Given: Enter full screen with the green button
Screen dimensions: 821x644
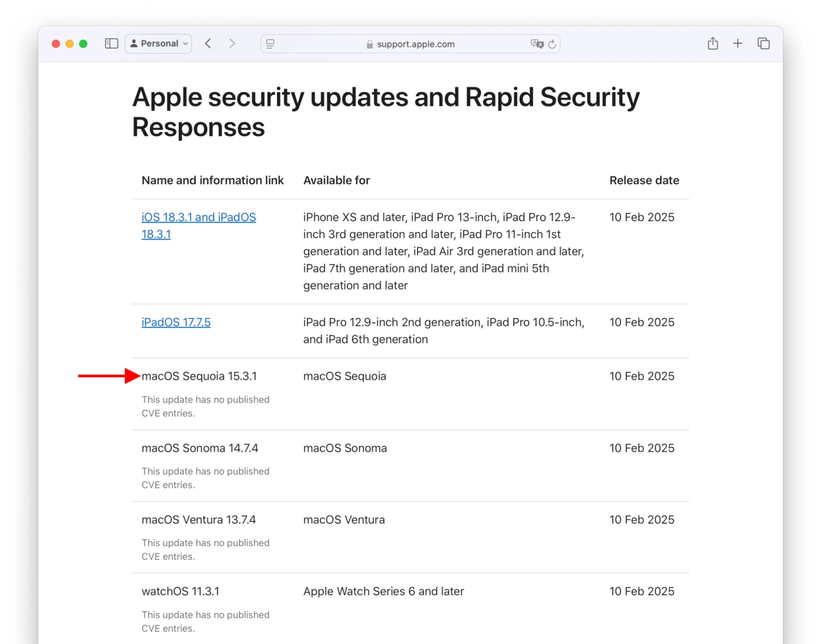Looking at the screenshot, I should pos(83,44).
